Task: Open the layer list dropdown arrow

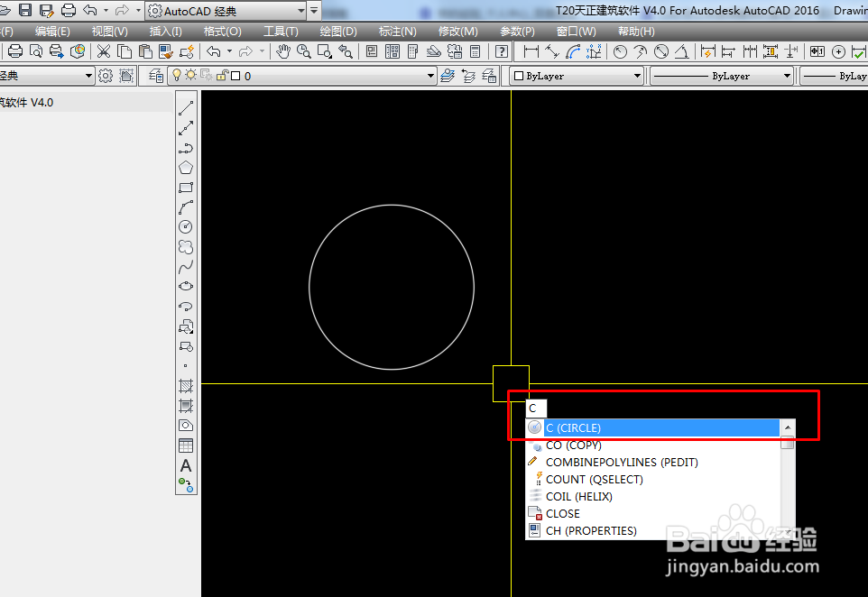Action: point(430,76)
